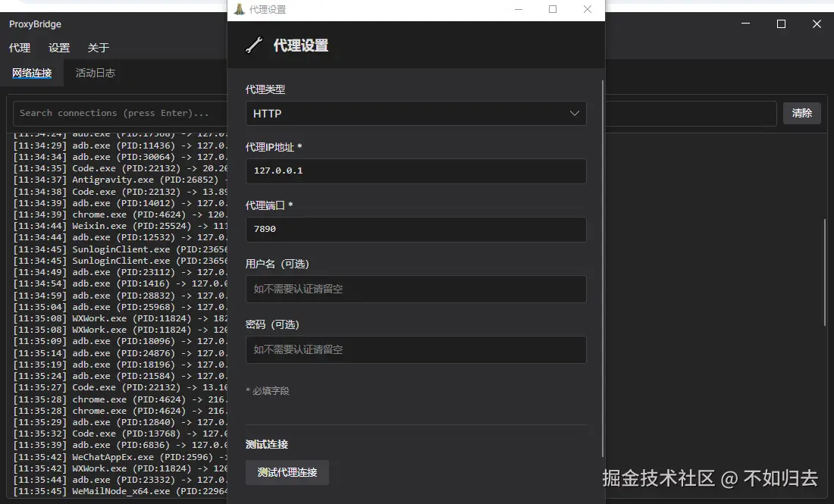The image size is (834, 504).
Task: Click the 代理设置 dialog vertical scrollbar
Action: click(603, 268)
